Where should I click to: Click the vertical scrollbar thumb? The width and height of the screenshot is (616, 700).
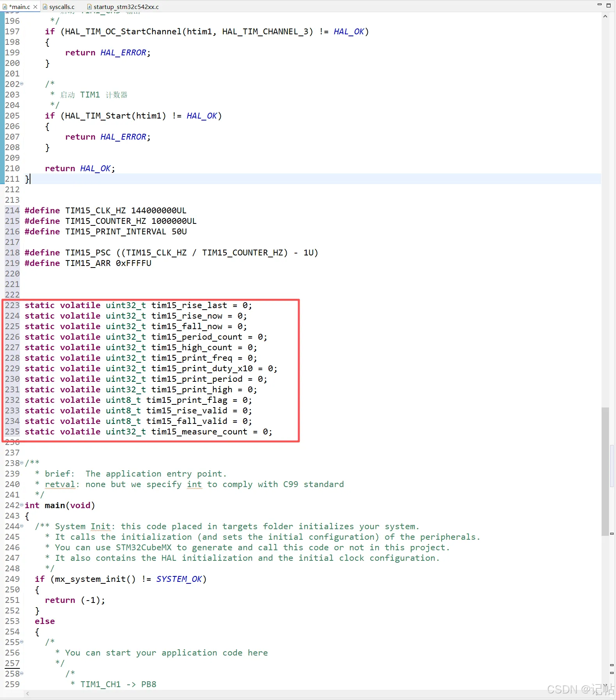[x=605, y=471]
